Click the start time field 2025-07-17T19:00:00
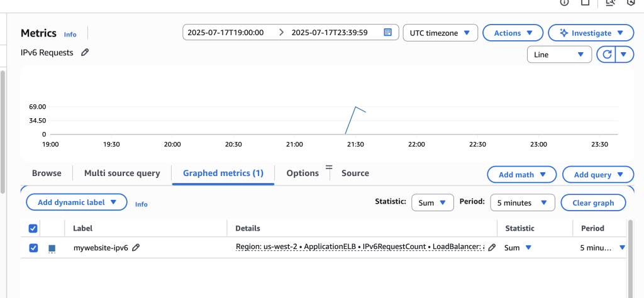 tap(226, 33)
